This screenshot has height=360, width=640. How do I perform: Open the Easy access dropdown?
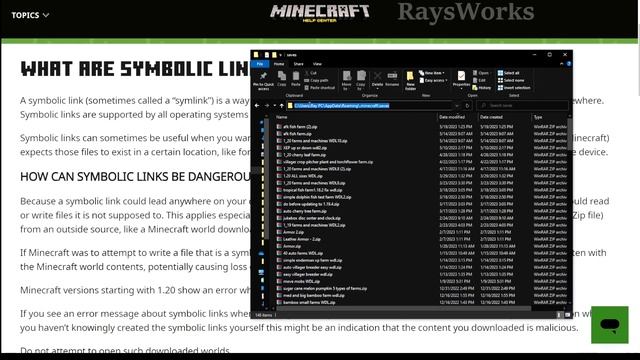(x=433, y=80)
